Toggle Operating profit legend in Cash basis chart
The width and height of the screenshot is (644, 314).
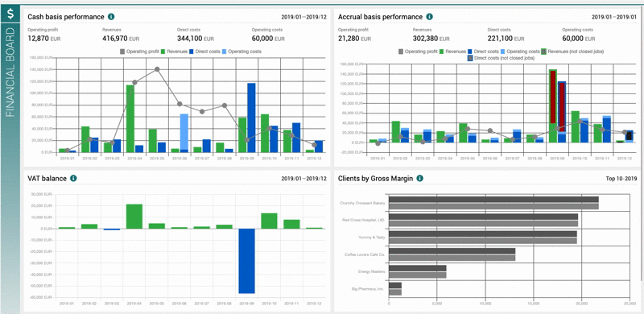click(139, 52)
